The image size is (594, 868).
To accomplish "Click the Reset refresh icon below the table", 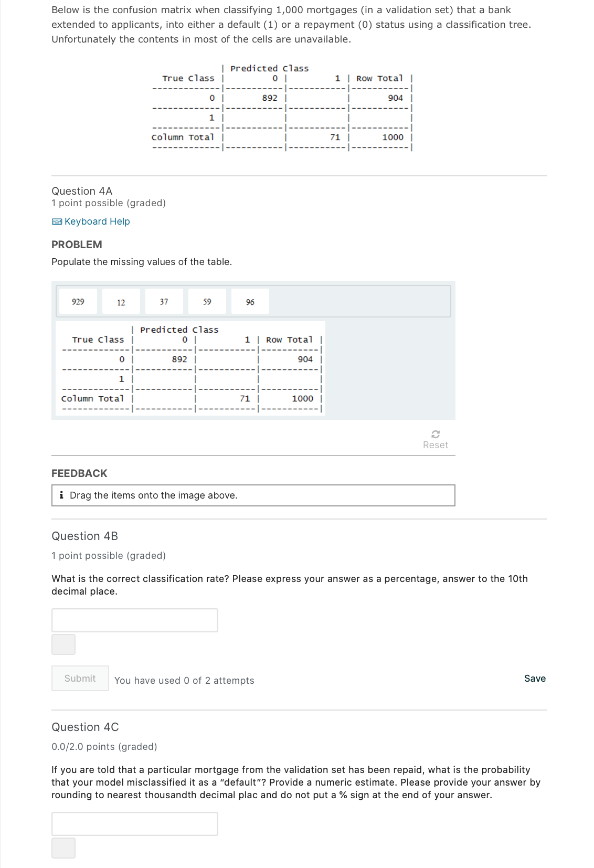I will coord(436,435).
